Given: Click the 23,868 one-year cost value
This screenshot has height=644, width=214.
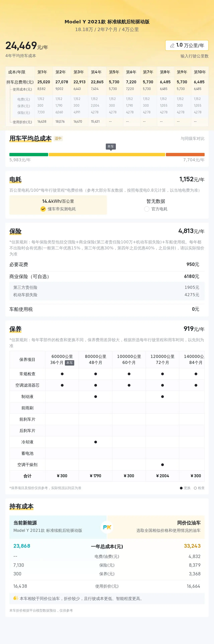Looking at the screenshot, I should pyautogui.click(x=22, y=546).
